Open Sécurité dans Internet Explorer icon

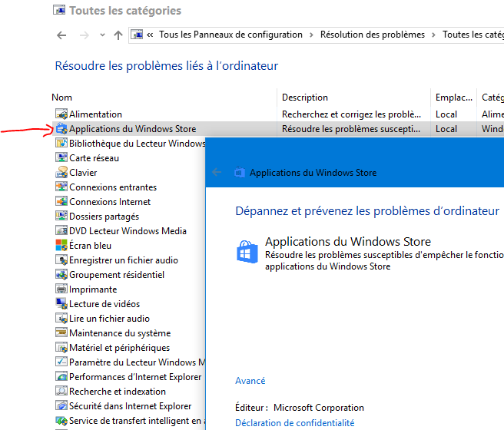61,405
